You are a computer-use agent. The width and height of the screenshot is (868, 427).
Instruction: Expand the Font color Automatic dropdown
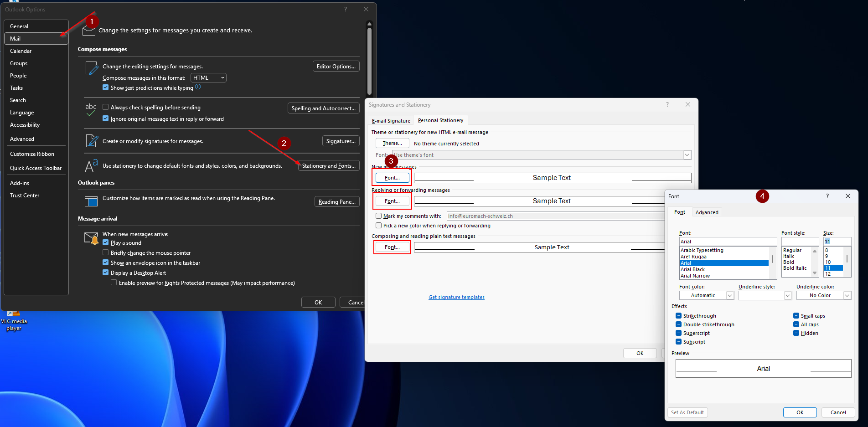tap(706, 295)
